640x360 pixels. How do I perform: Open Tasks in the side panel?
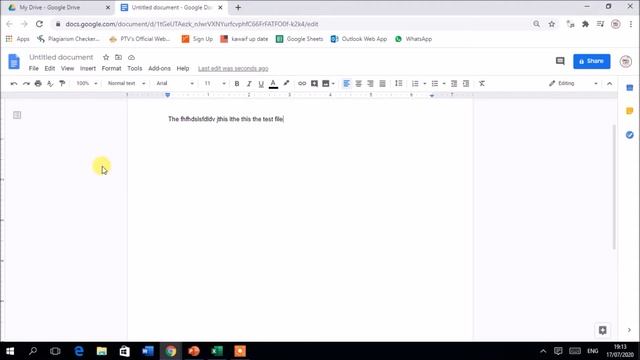(x=629, y=135)
